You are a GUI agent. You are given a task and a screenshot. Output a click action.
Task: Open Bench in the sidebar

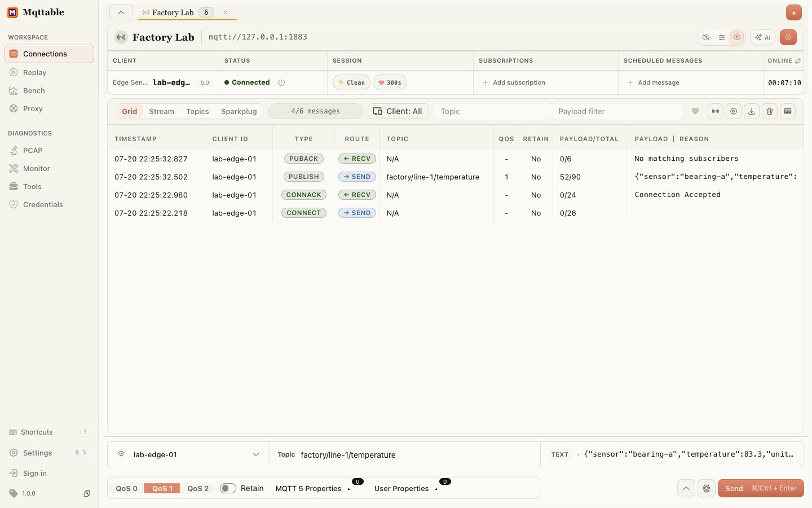pyautogui.click(x=49, y=90)
